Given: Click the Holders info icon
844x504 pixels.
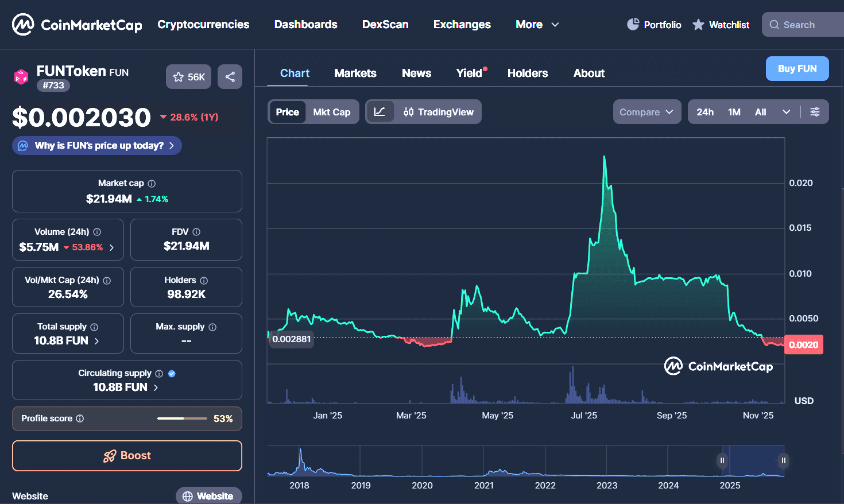Looking at the screenshot, I should click(x=204, y=281).
